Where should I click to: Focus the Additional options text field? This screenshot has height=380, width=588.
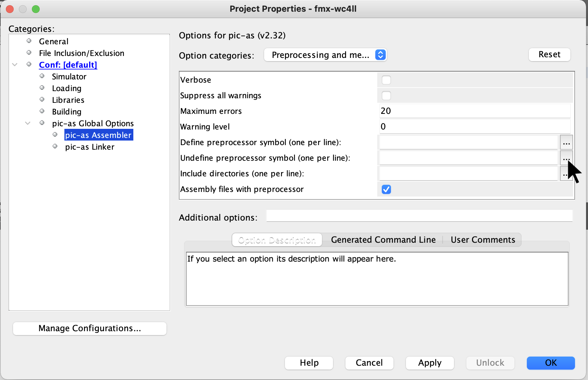[419, 216]
